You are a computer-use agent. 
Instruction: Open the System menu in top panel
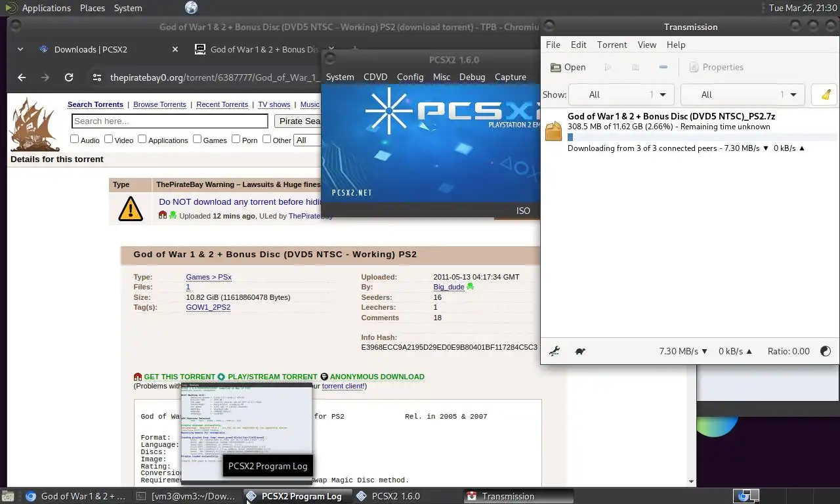click(128, 8)
